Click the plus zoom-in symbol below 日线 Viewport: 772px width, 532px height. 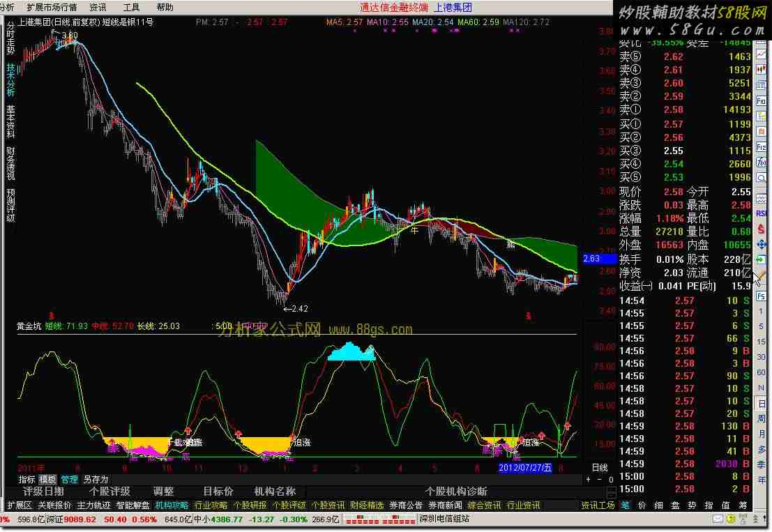[x=589, y=479]
